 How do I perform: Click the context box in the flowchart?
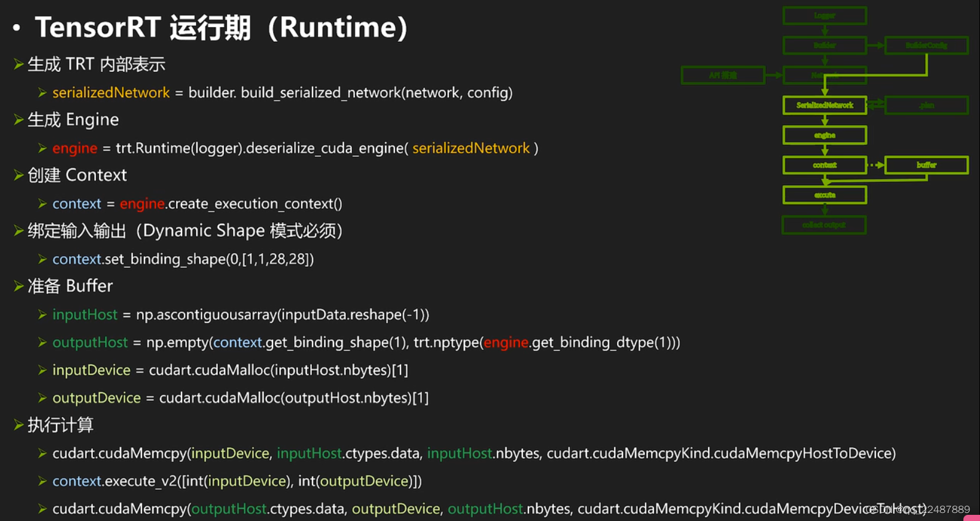[x=824, y=165]
